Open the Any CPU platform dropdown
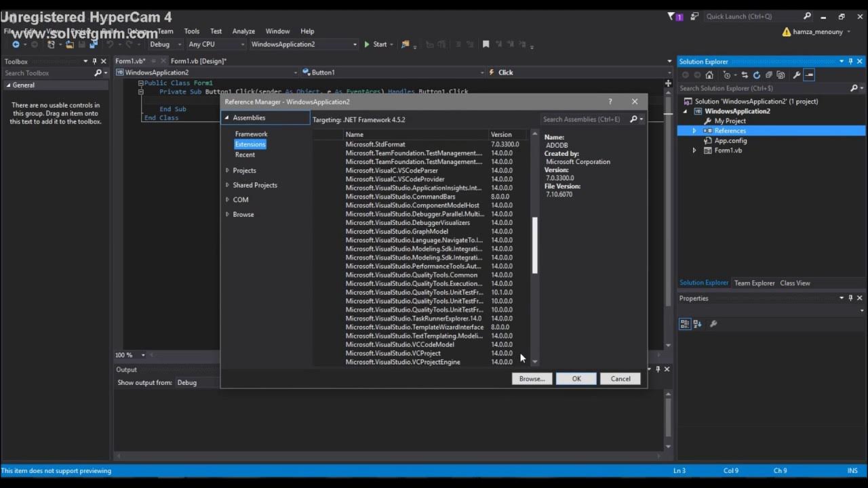 (x=216, y=45)
